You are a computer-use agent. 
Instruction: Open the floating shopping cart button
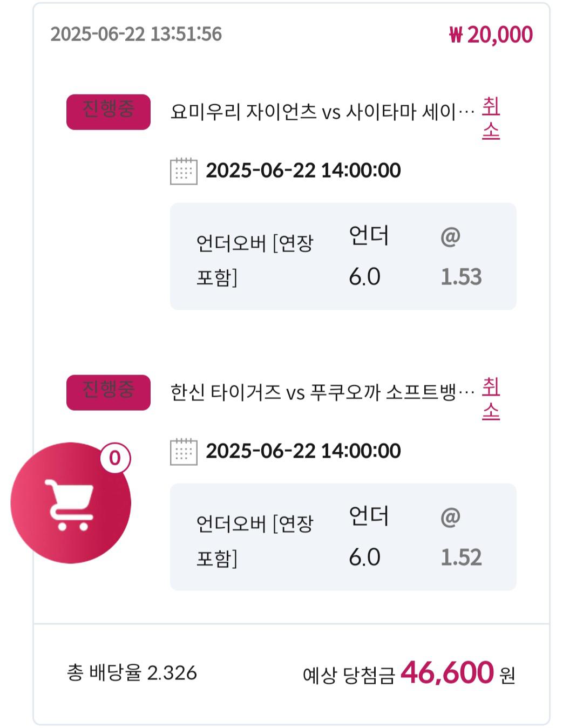pyautogui.click(x=71, y=503)
